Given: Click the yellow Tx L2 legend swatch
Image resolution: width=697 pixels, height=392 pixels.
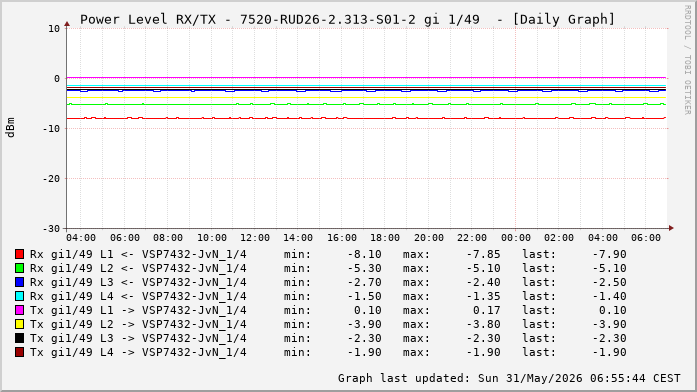Looking at the screenshot, I should [20, 324].
